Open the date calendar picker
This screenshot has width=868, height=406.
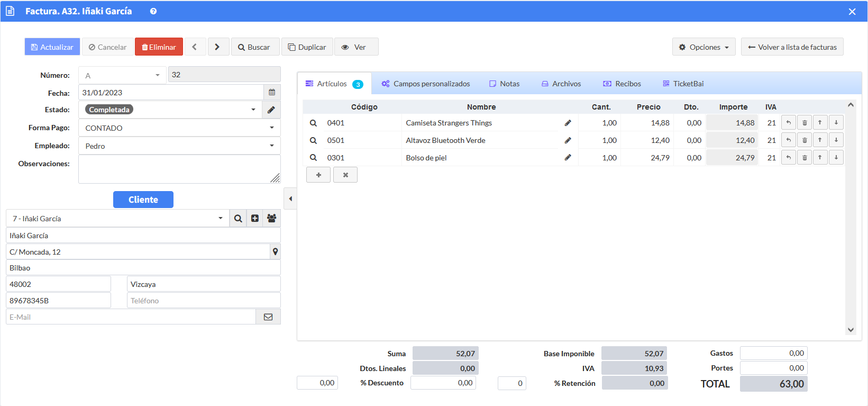pyautogui.click(x=272, y=92)
